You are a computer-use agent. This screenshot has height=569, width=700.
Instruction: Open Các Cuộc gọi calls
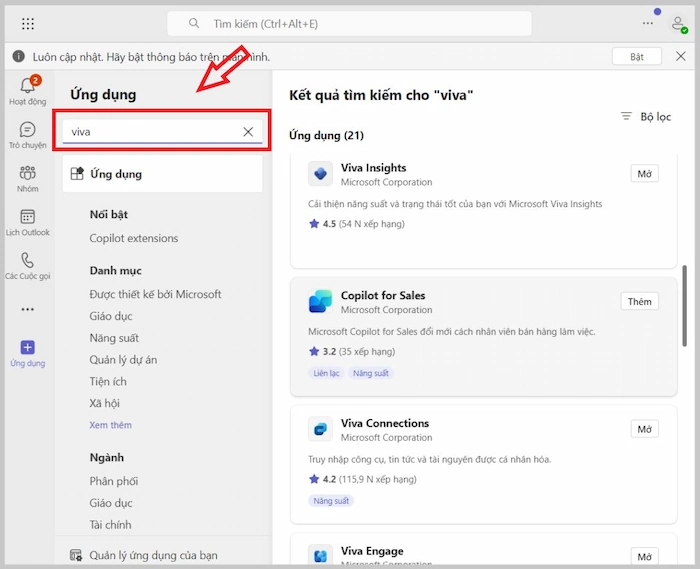[x=28, y=266]
